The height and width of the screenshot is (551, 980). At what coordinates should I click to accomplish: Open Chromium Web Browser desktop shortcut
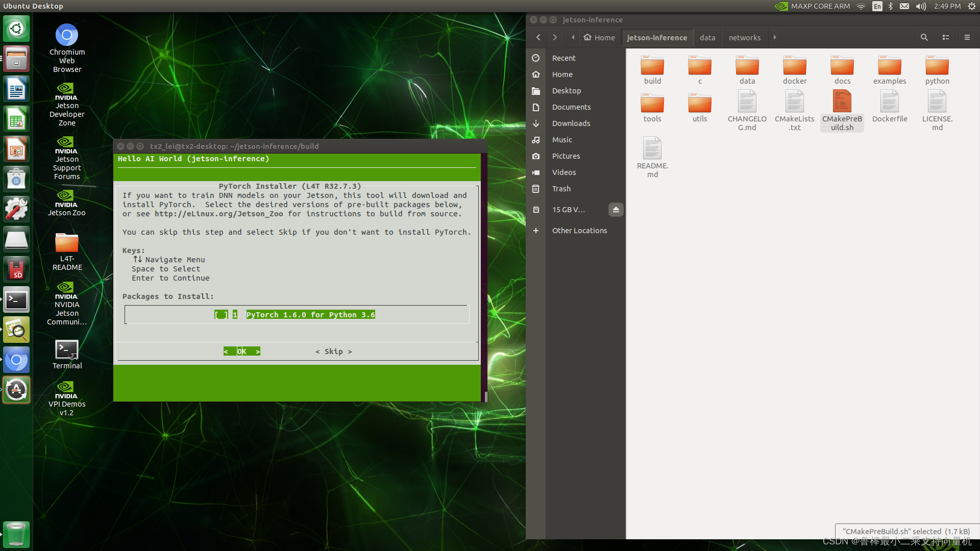pyautogui.click(x=67, y=48)
